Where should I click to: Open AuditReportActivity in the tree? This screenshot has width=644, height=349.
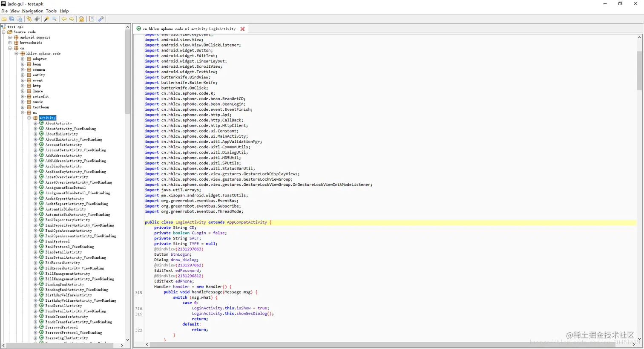65,199
